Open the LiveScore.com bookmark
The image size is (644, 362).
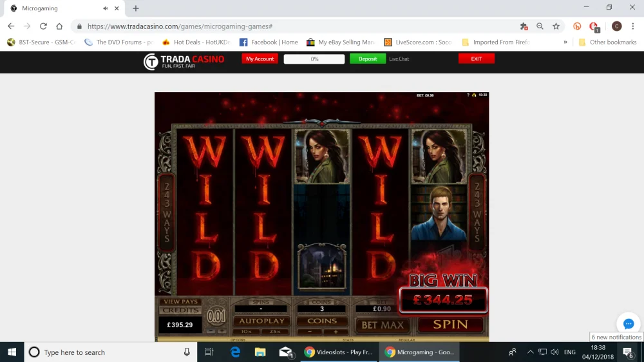[x=418, y=42]
